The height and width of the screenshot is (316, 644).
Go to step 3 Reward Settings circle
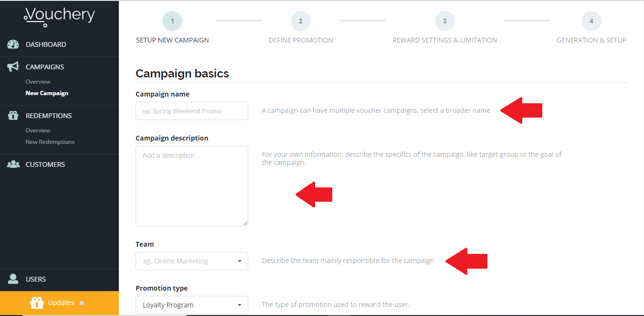(x=445, y=21)
